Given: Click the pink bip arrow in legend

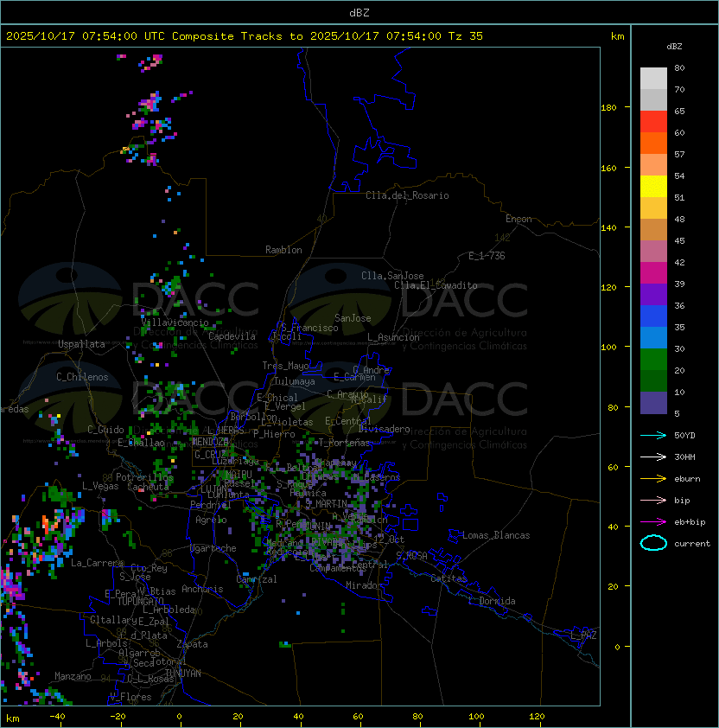Looking at the screenshot, I should point(653,501).
